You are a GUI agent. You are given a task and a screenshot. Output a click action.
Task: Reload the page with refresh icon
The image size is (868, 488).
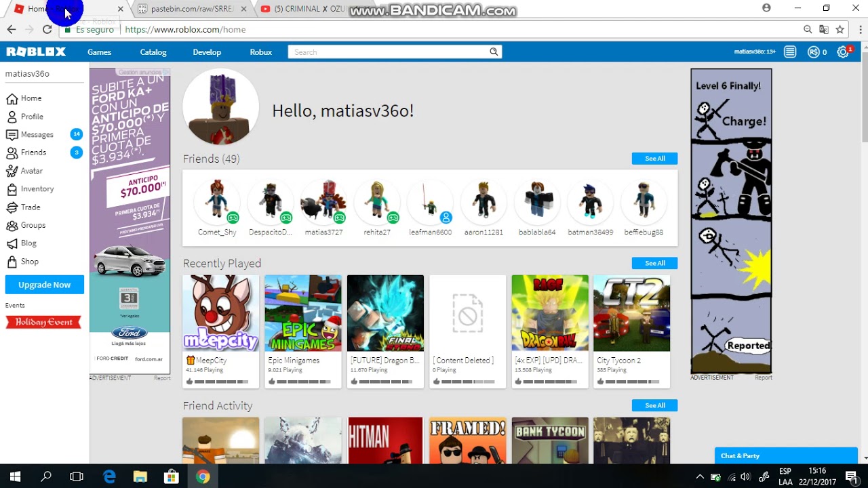(47, 29)
